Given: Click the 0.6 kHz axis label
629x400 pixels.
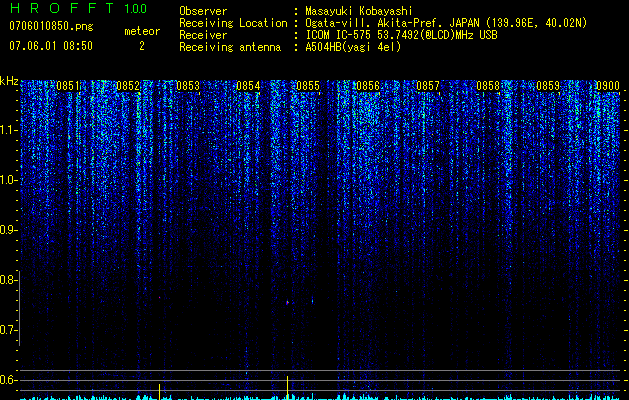Looking at the screenshot, I should pos(9,380).
